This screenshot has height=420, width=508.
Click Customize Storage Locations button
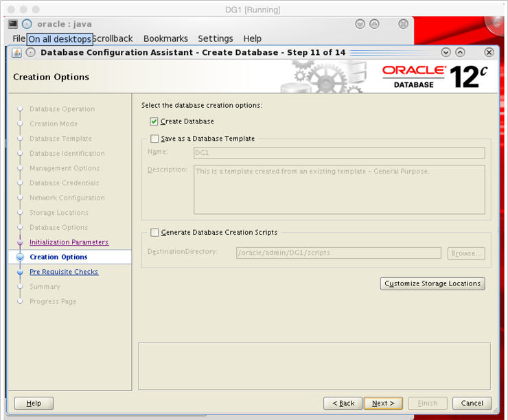click(432, 283)
